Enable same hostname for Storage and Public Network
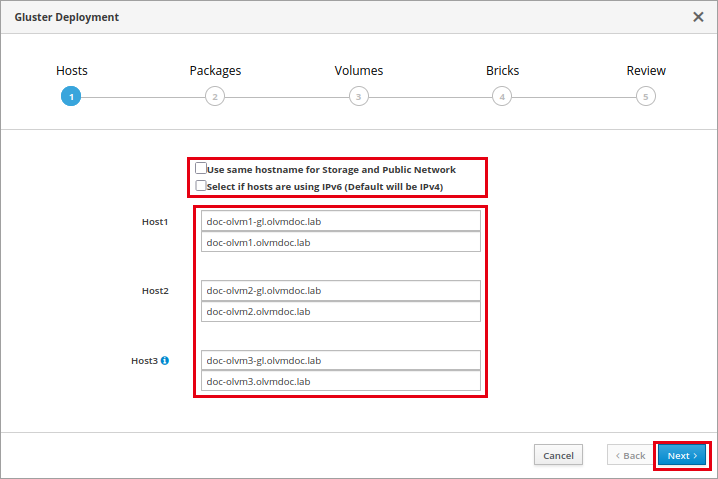Image resolution: width=718 pixels, height=479 pixels. (x=201, y=168)
